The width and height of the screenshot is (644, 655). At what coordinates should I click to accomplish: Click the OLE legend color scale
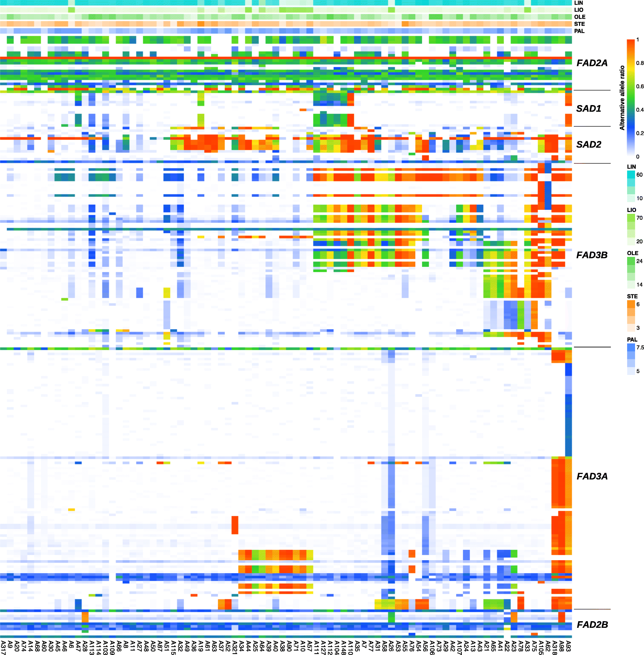[631, 273]
